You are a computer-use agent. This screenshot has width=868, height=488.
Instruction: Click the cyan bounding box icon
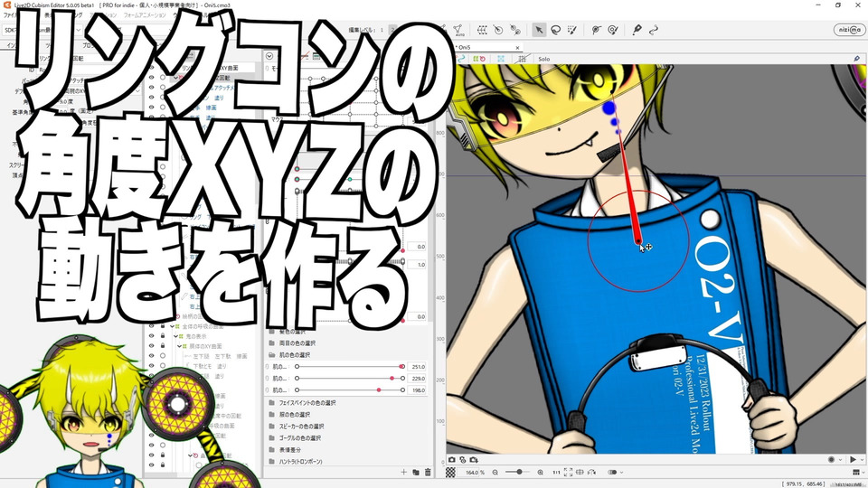point(501,59)
